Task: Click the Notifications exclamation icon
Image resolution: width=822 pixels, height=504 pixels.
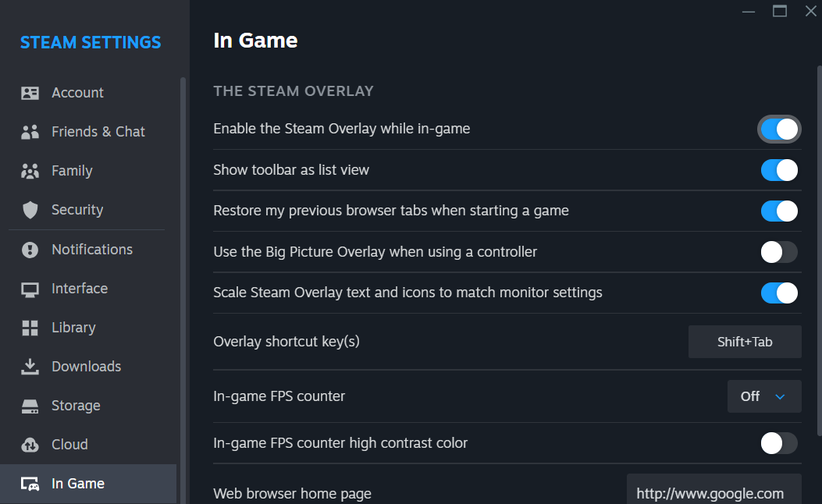Action: click(x=30, y=250)
